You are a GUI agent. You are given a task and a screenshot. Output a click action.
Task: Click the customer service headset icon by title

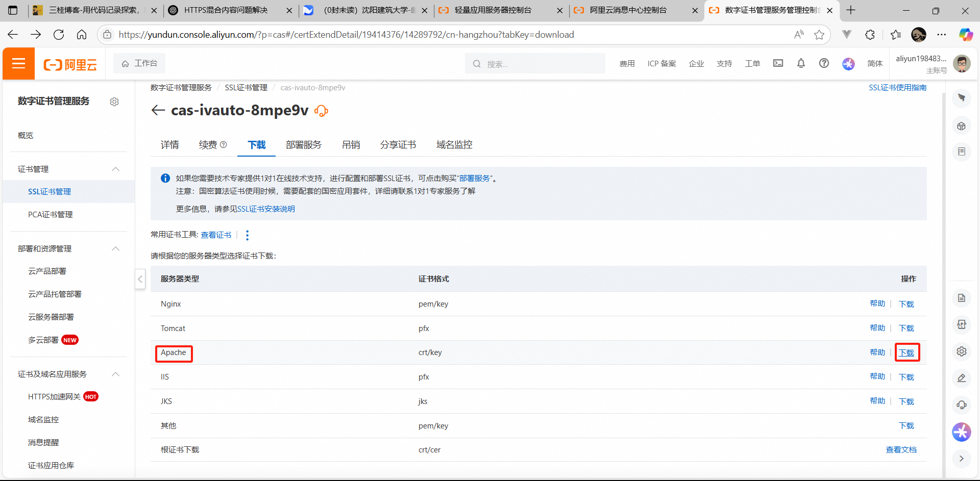pos(321,111)
